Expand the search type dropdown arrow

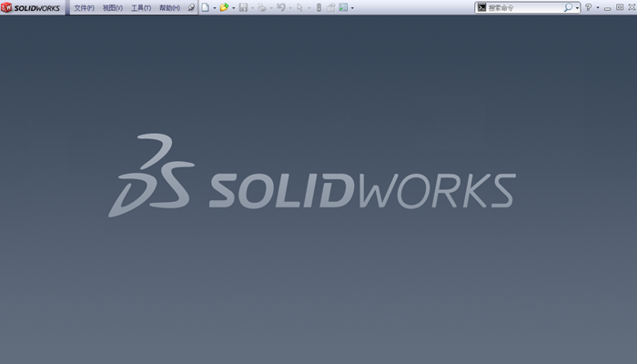tap(577, 7)
